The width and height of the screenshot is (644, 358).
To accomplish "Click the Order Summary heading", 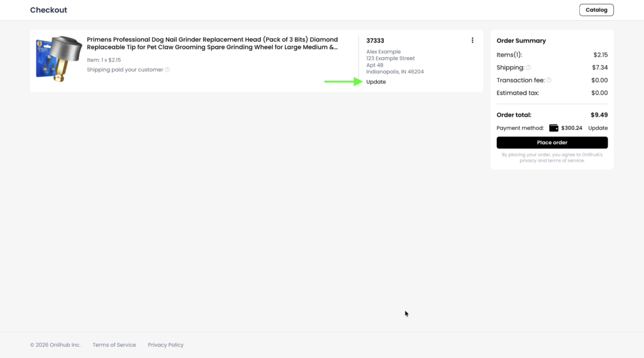I will [x=521, y=41].
